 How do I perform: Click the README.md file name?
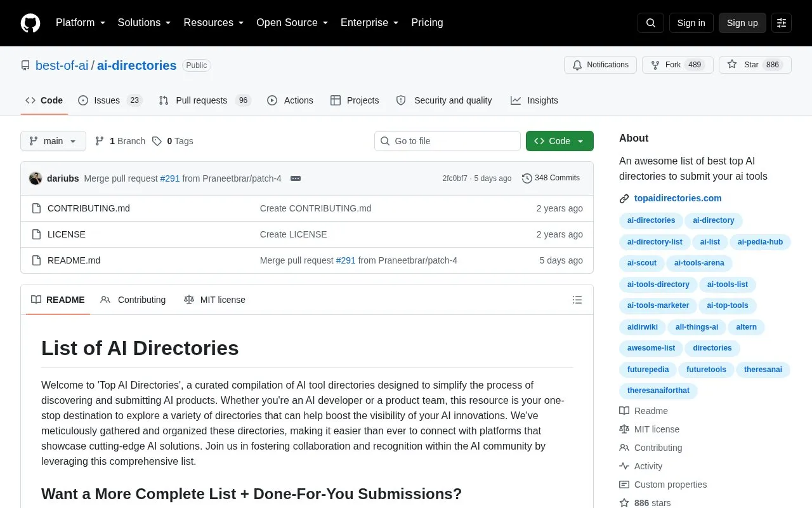click(x=74, y=260)
